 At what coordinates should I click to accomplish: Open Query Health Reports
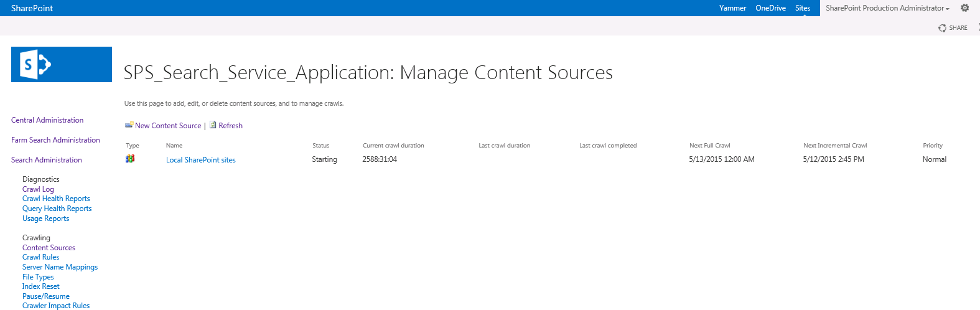[57, 209]
